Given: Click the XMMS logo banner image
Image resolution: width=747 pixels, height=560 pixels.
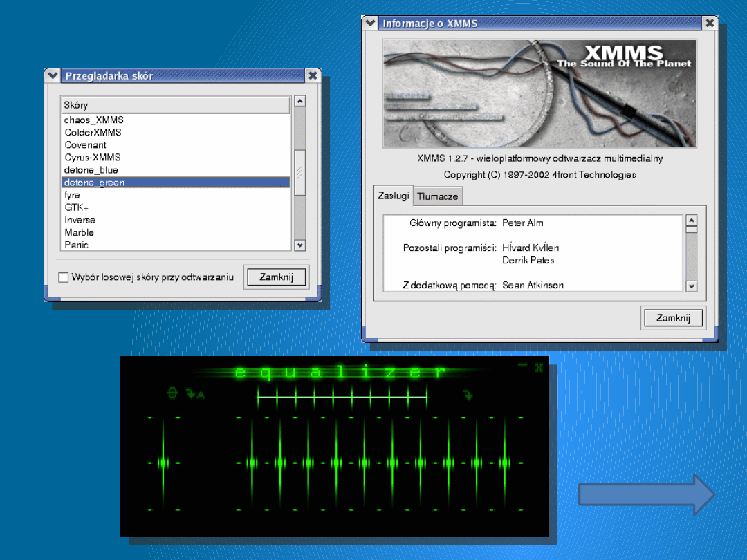Looking at the screenshot, I should [x=539, y=93].
